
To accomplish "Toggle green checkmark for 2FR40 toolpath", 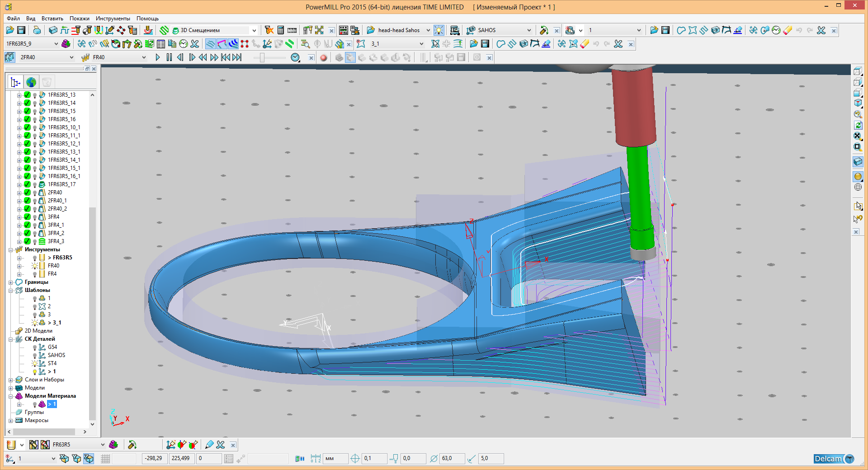I will tap(27, 193).
